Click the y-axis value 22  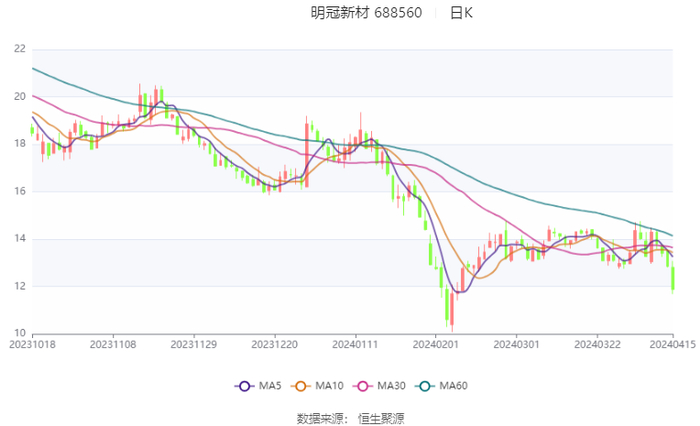(20, 49)
